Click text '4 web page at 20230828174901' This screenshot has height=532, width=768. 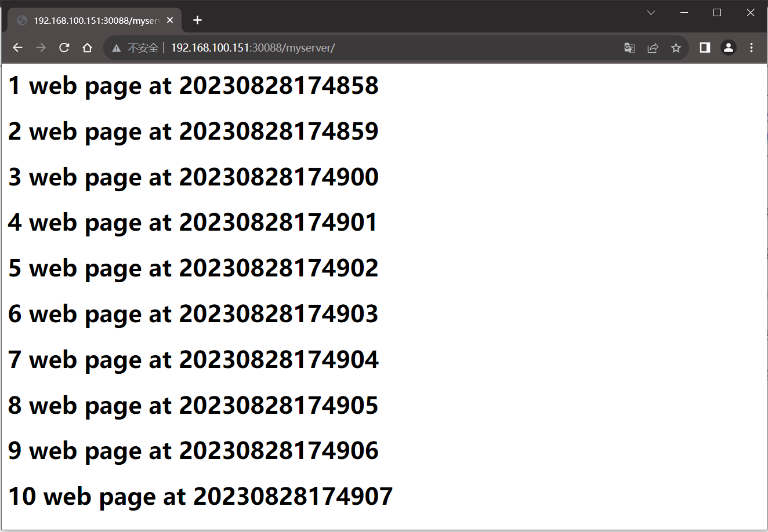click(193, 223)
